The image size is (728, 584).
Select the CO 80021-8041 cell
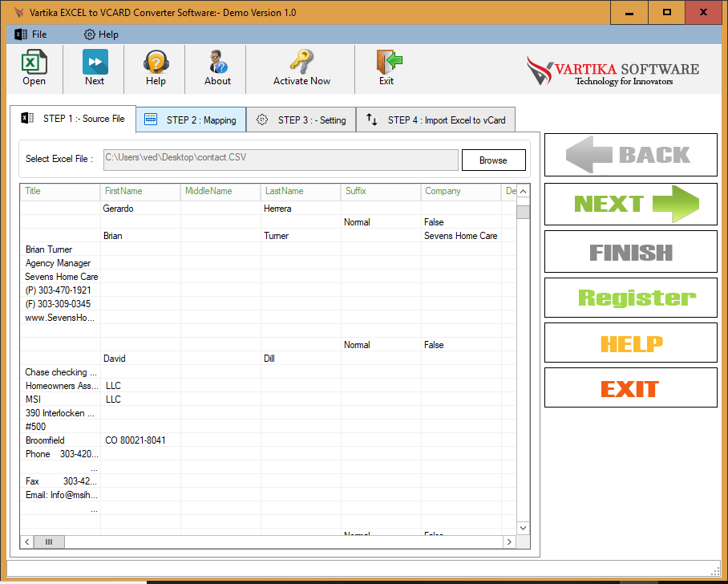[x=140, y=440]
